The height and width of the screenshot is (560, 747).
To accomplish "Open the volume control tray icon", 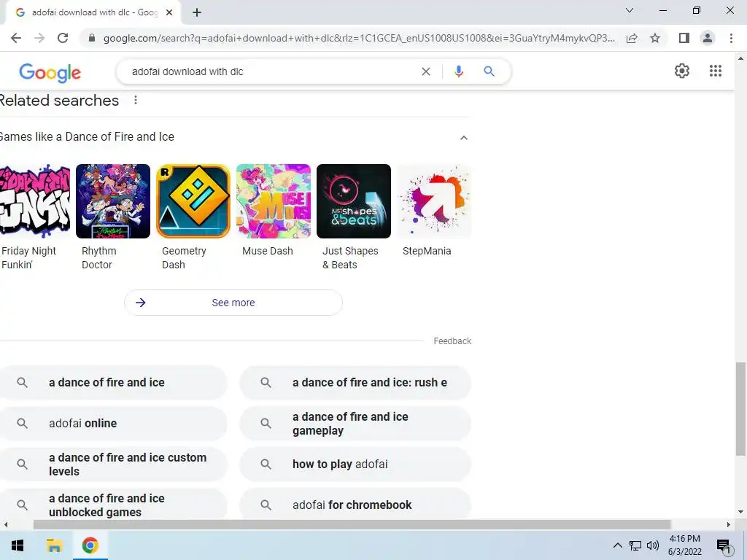I will point(653,545).
